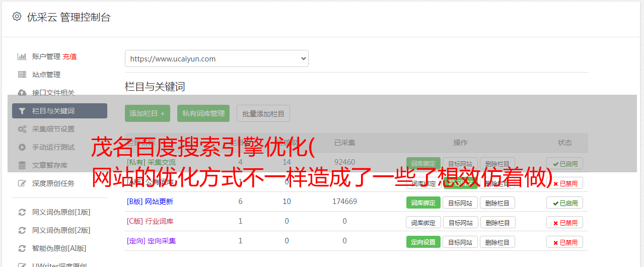644x267 pixels.
Task: Click the play circle icon for 手动运行测试
Action: [x=22, y=147]
